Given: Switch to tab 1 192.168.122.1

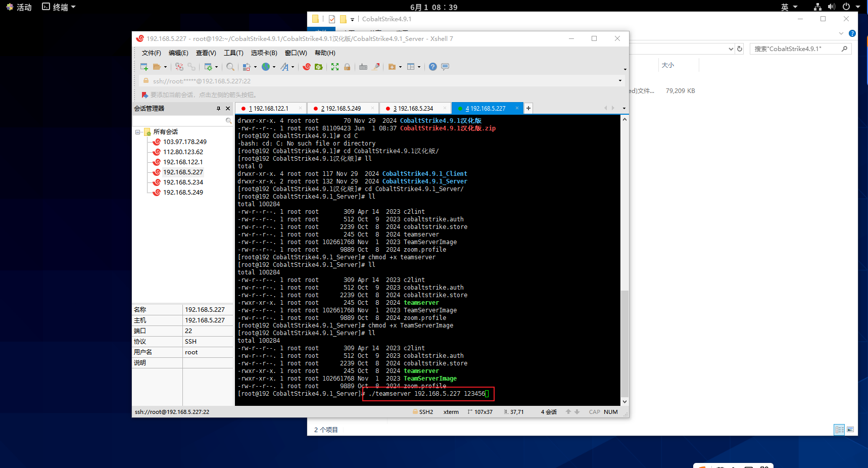Looking at the screenshot, I should [x=270, y=109].
